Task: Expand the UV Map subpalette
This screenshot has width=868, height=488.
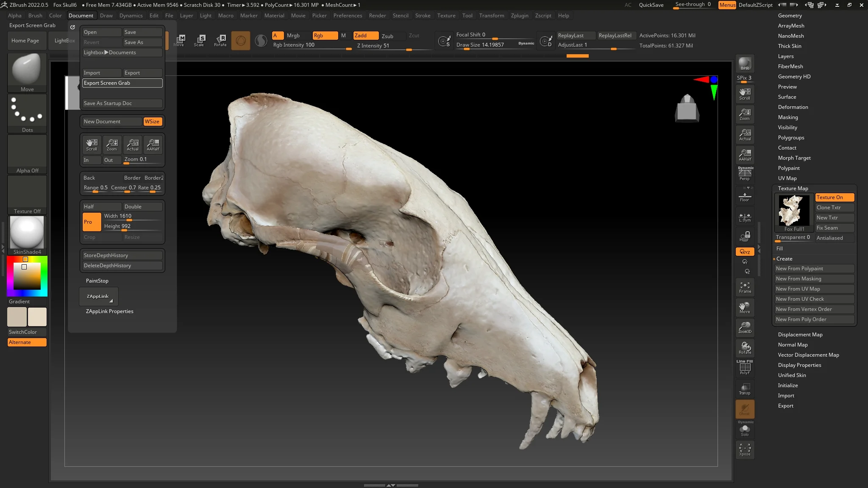Action: point(787,178)
